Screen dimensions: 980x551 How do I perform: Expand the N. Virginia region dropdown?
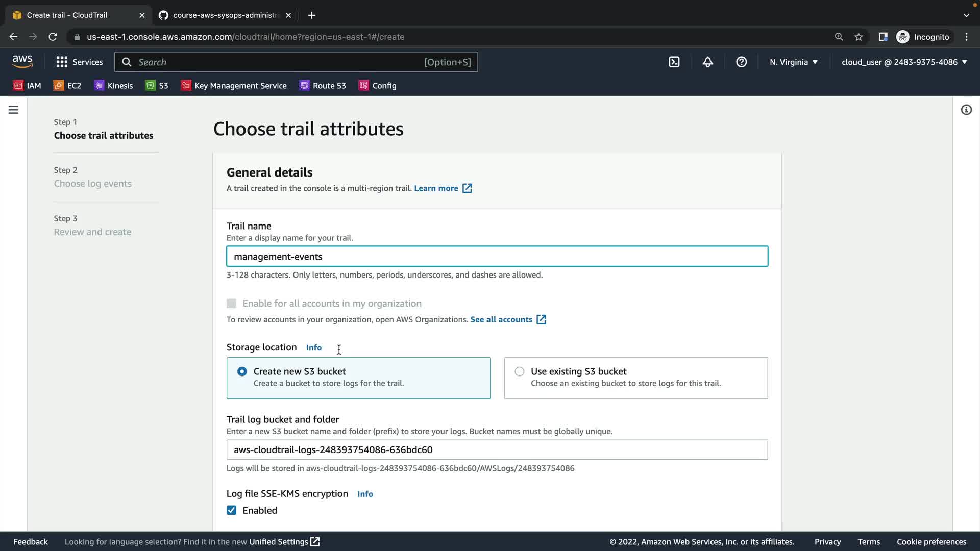[x=794, y=62]
